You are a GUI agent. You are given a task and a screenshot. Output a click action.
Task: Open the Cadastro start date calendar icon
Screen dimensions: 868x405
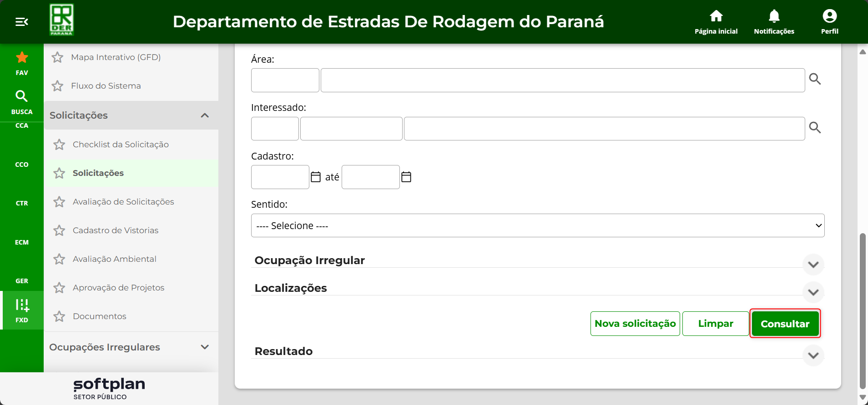coord(316,177)
